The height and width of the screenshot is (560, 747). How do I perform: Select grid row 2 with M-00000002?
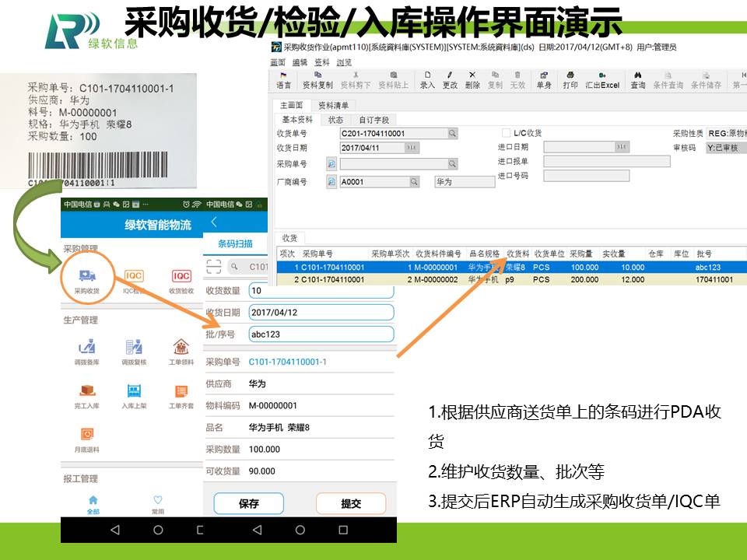coord(512,279)
